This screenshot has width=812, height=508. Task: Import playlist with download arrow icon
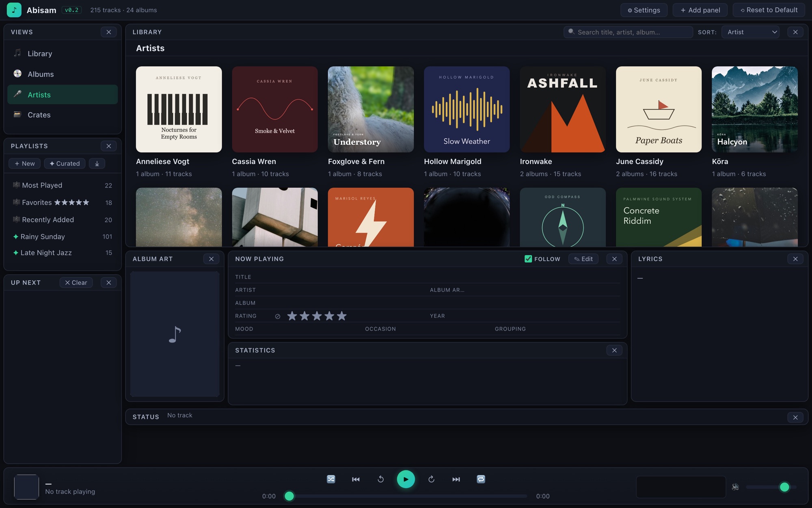97,163
